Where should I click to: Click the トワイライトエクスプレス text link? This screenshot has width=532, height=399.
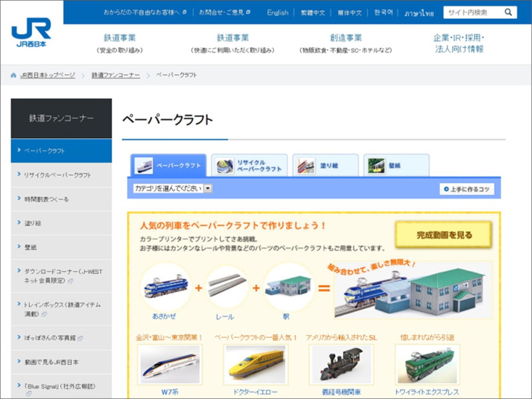point(427,392)
